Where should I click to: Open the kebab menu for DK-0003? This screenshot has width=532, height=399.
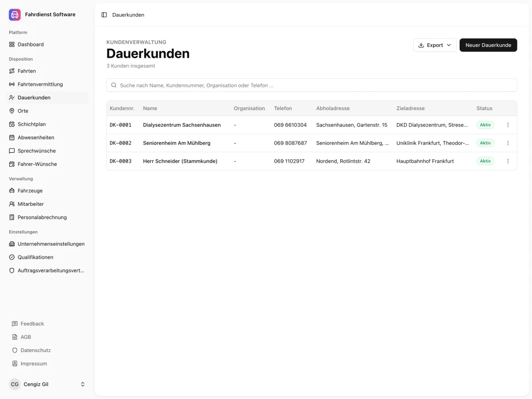(x=507, y=161)
